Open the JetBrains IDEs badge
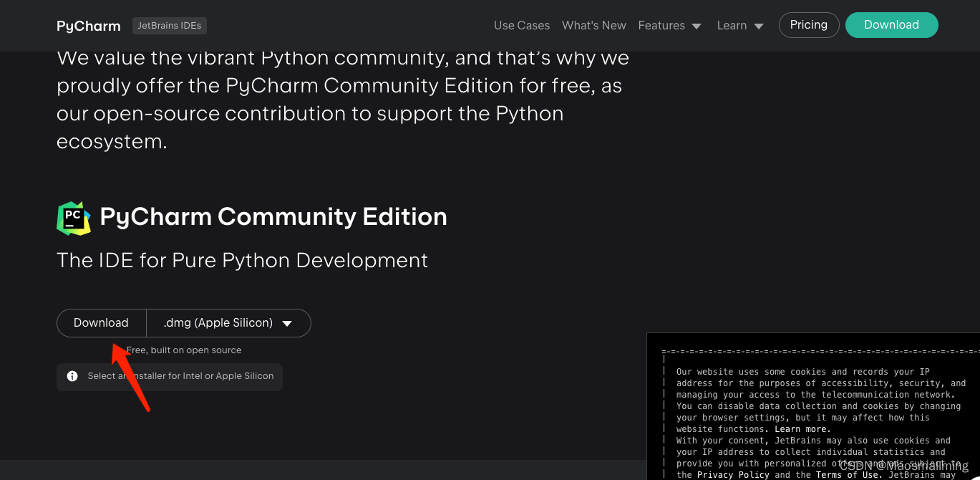The height and width of the screenshot is (480, 980). [x=170, y=26]
